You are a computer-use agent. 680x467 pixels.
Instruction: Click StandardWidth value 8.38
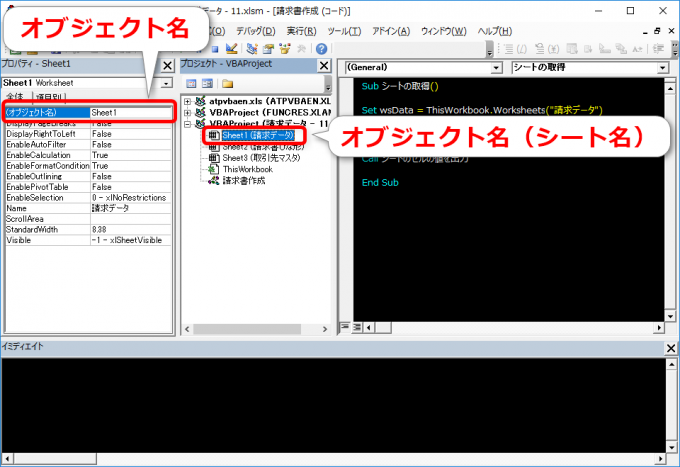tap(131, 229)
